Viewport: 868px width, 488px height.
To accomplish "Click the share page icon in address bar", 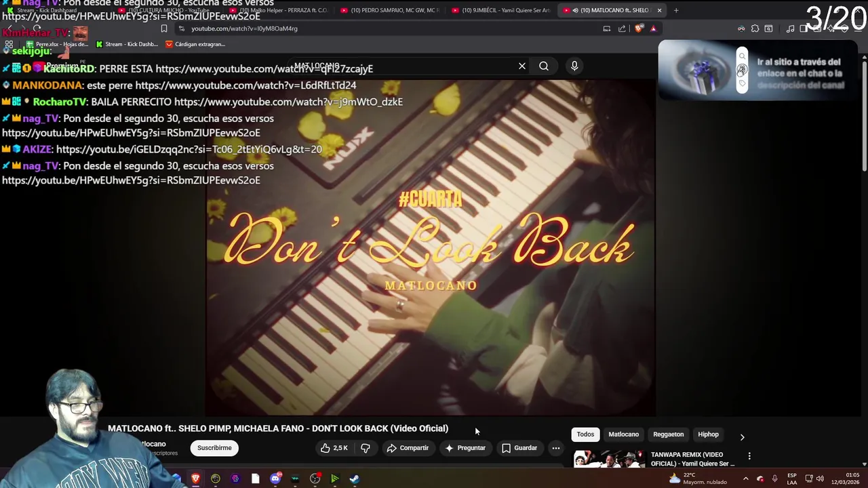I will (622, 28).
